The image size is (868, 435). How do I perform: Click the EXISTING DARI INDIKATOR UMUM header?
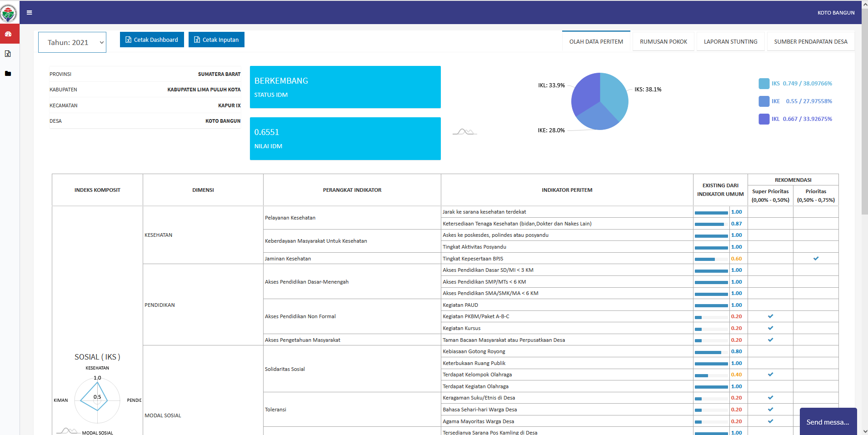(720, 190)
